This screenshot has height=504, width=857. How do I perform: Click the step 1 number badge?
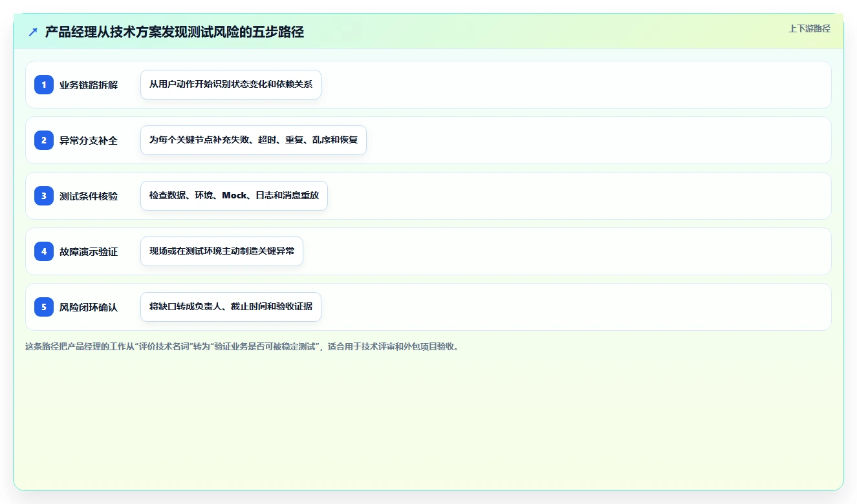44,85
